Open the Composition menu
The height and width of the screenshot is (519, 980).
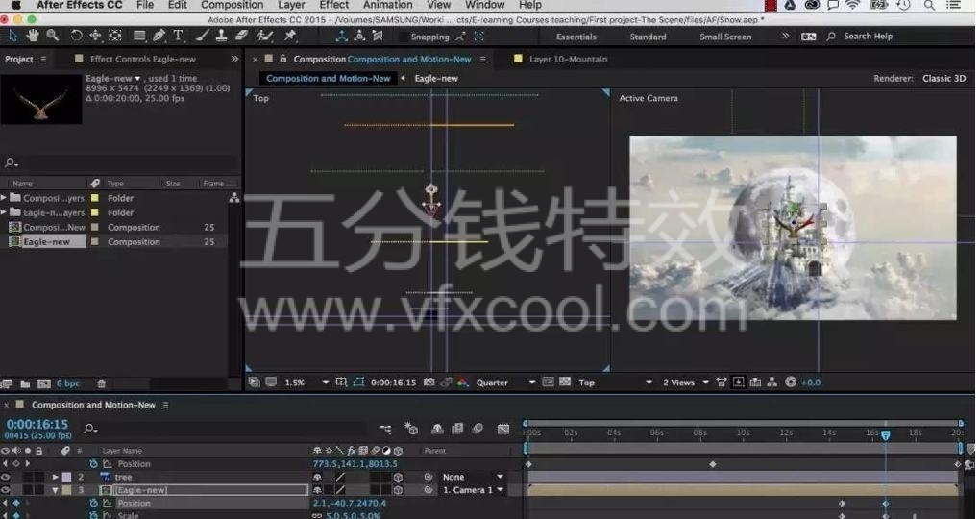[x=232, y=5]
